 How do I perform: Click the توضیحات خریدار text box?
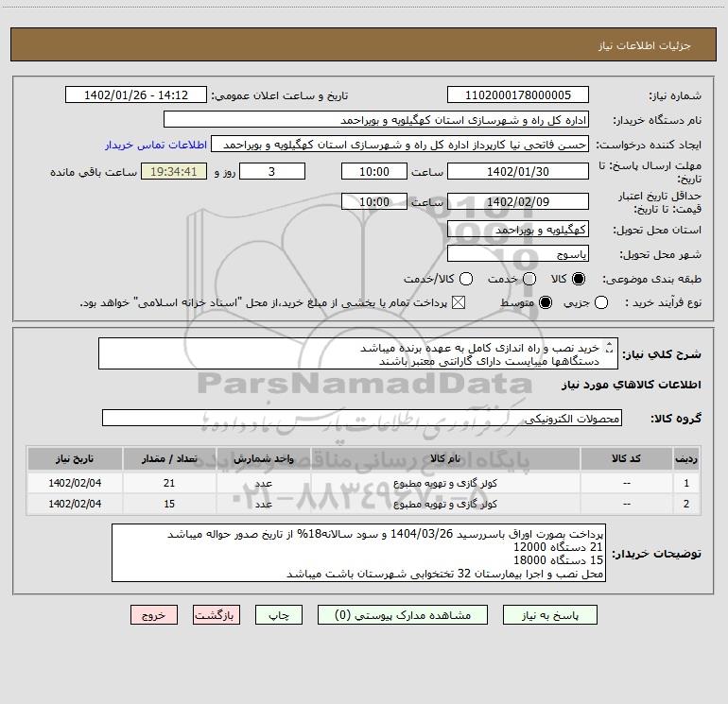coord(358,553)
